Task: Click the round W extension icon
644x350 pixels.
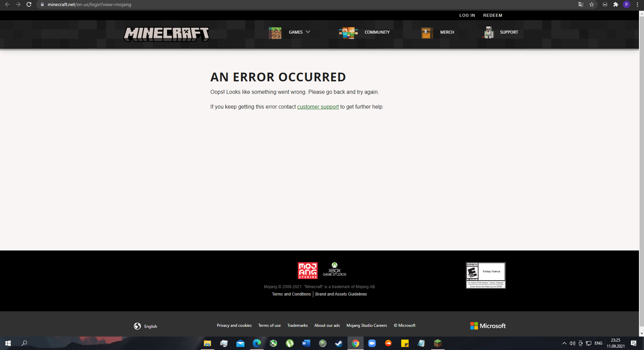Action: pos(605,4)
